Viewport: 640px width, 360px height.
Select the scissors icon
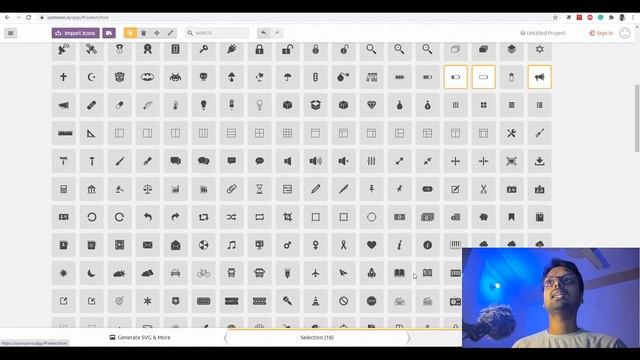click(484, 189)
